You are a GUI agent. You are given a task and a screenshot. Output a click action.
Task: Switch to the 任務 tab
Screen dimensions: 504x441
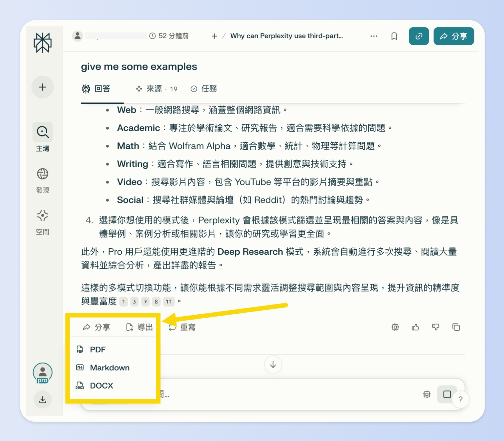[203, 89]
